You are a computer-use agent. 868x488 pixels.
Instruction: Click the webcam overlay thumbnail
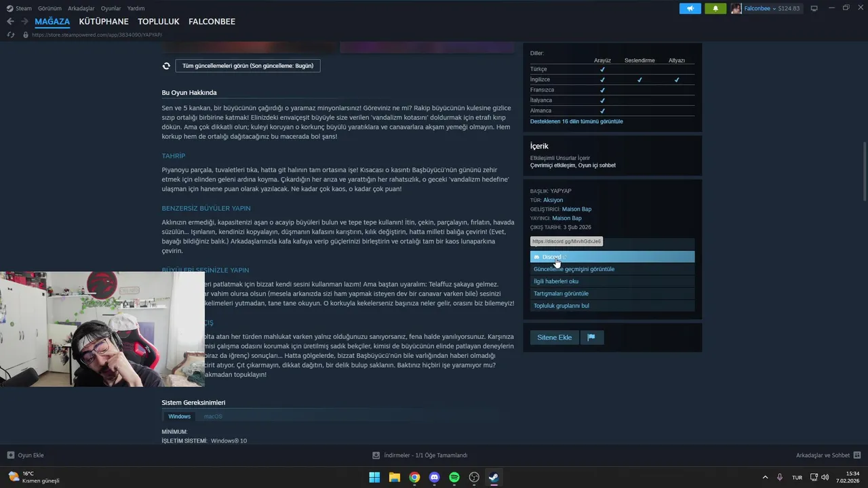click(102, 329)
